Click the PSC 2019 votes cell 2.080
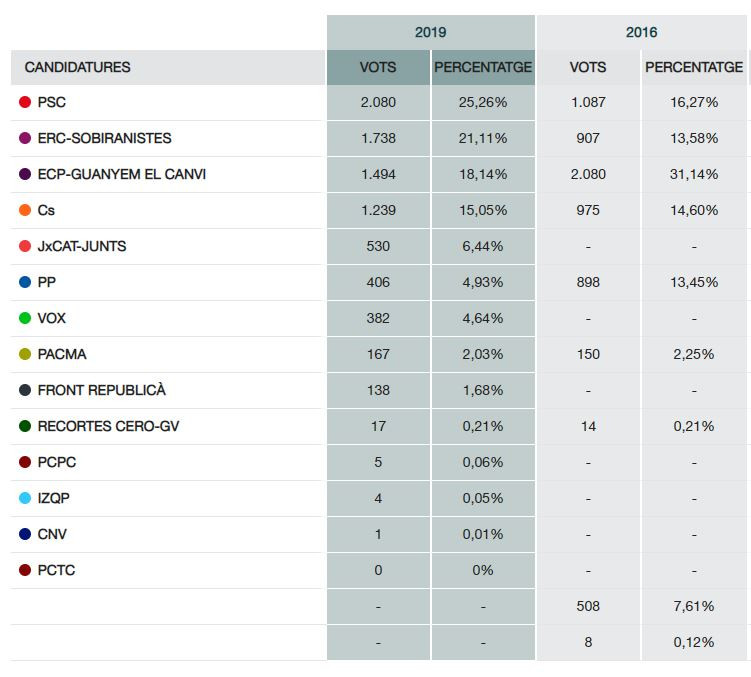 tap(378, 102)
